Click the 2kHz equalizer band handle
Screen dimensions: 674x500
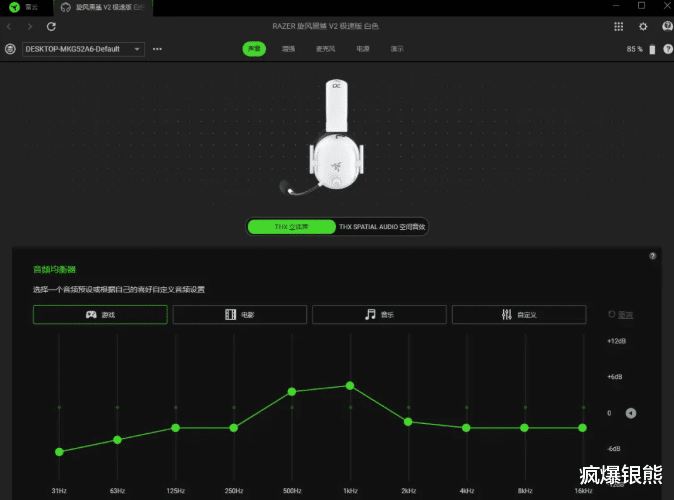click(408, 422)
